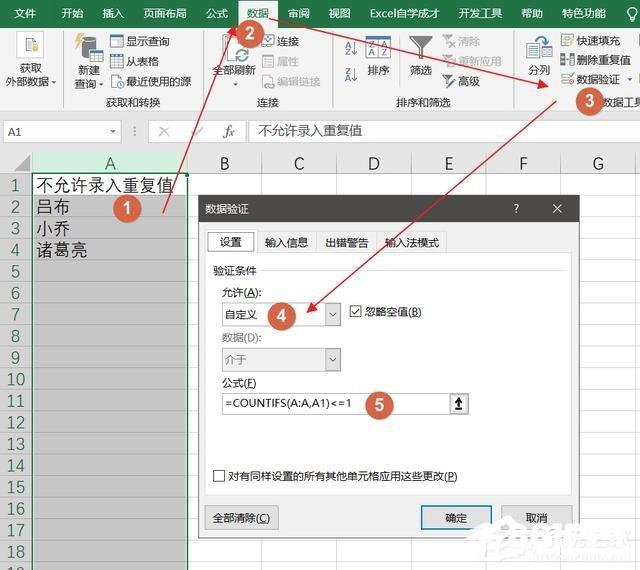The height and width of the screenshot is (570, 640).
Task: Select column header A
Action: tap(110, 163)
